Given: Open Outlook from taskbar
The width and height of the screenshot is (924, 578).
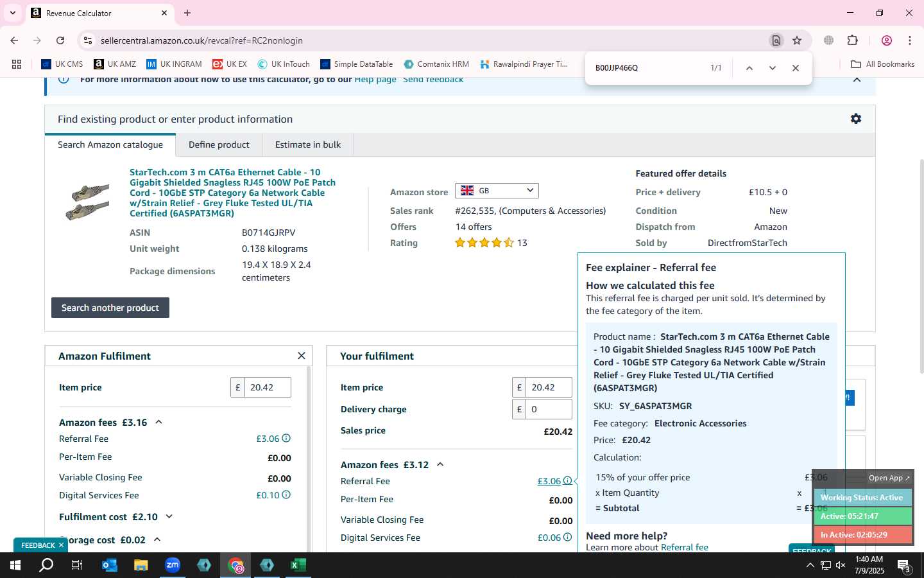Looking at the screenshot, I should coord(110,565).
